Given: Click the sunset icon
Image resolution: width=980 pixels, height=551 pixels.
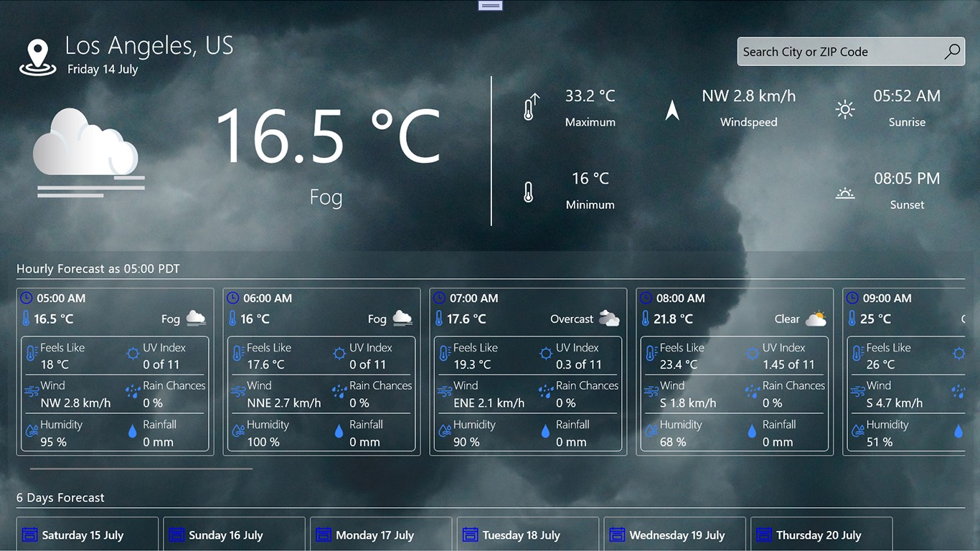Looking at the screenshot, I should [845, 192].
